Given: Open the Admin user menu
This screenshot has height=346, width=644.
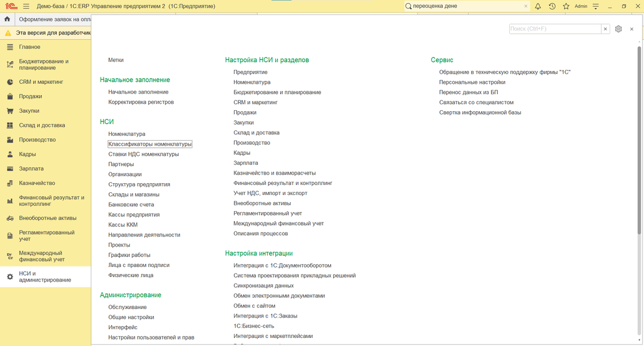Looking at the screenshot, I should pyautogui.click(x=581, y=6).
